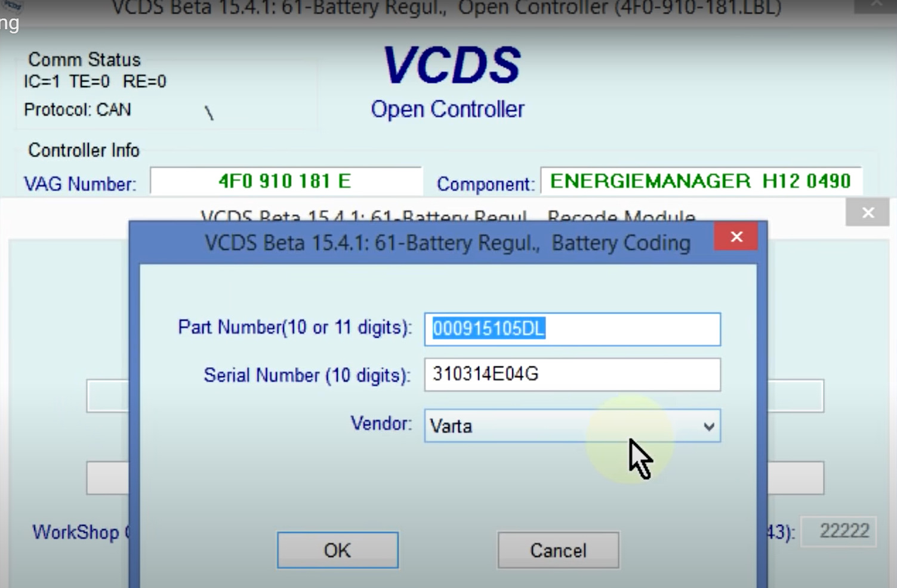Image resolution: width=897 pixels, height=588 pixels.
Task: Click the Battery Coding dialog title bar
Action: point(448,243)
